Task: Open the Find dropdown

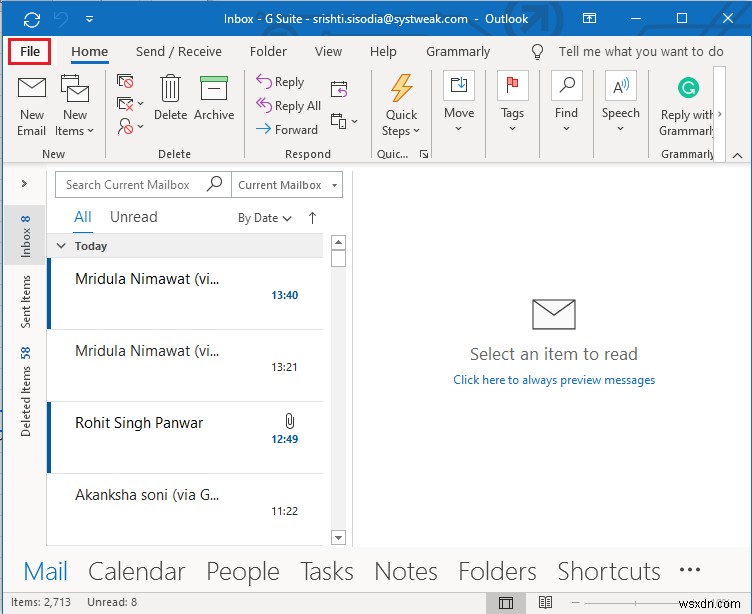Action: coord(566,102)
